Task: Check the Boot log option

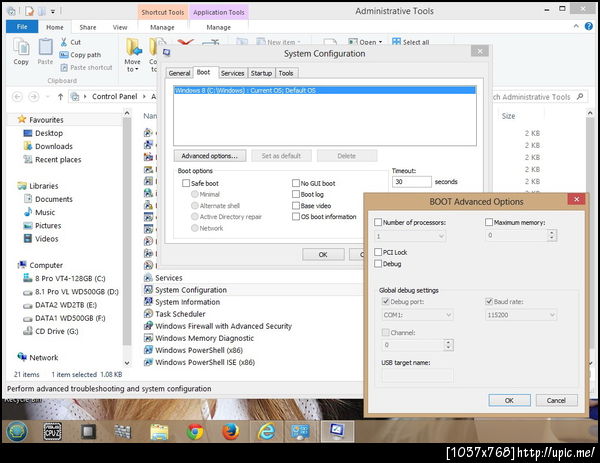Action: coord(296,194)
